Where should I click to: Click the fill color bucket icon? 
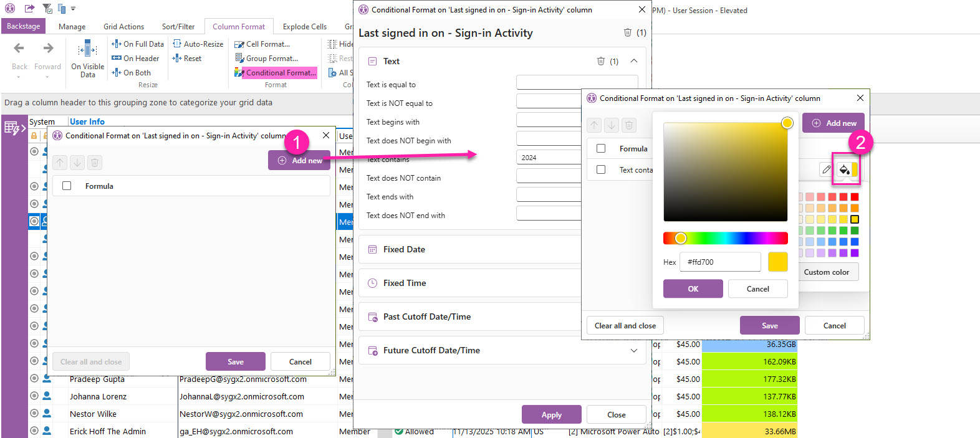[x=844, y=169]
